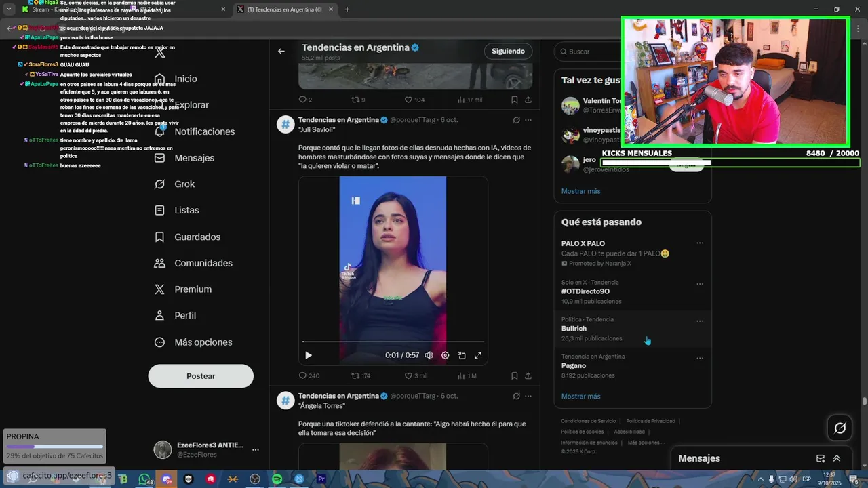Click the Guardados bookmark icon in the sidebar

click(160, 237)
